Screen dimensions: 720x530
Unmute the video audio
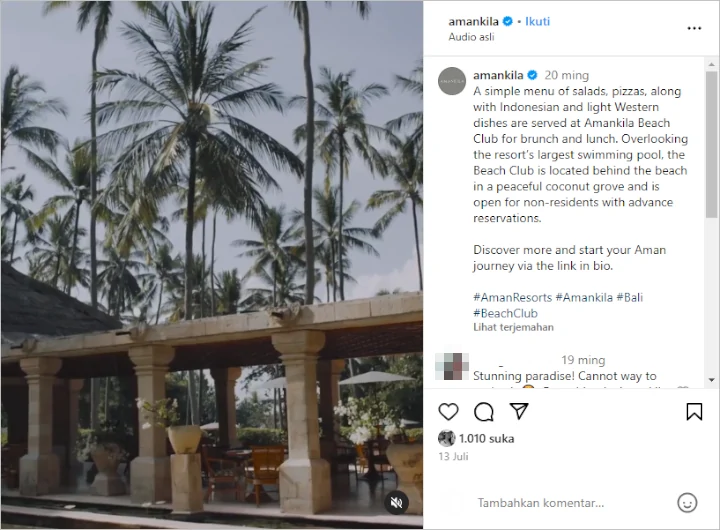(397, 502)
